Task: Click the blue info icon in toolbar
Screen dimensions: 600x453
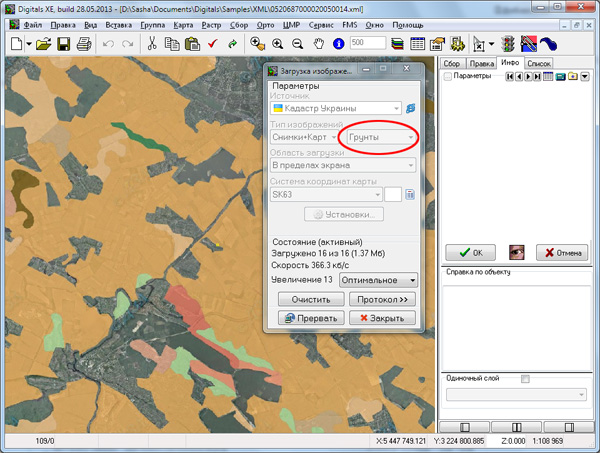Action: click(x=338, y=44)
